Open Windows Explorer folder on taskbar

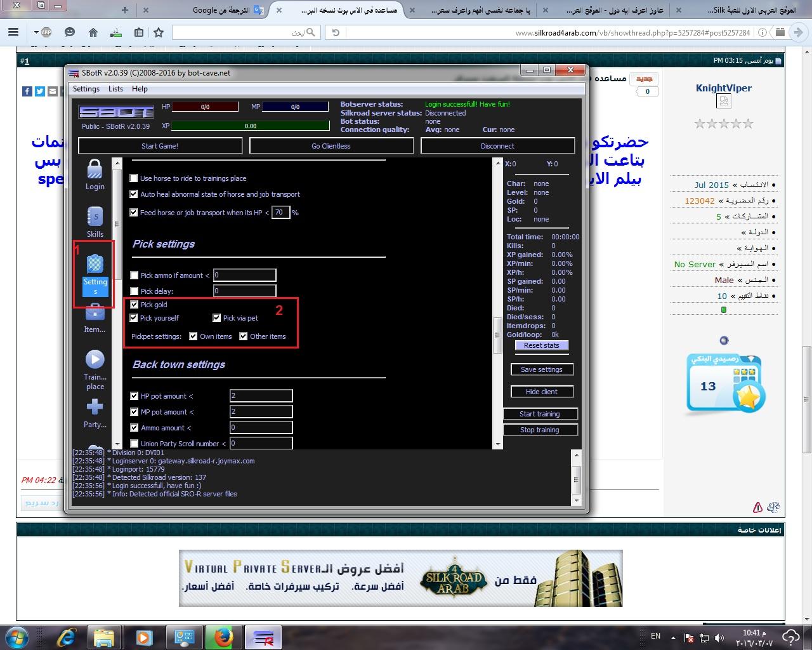tap(105, 637)
